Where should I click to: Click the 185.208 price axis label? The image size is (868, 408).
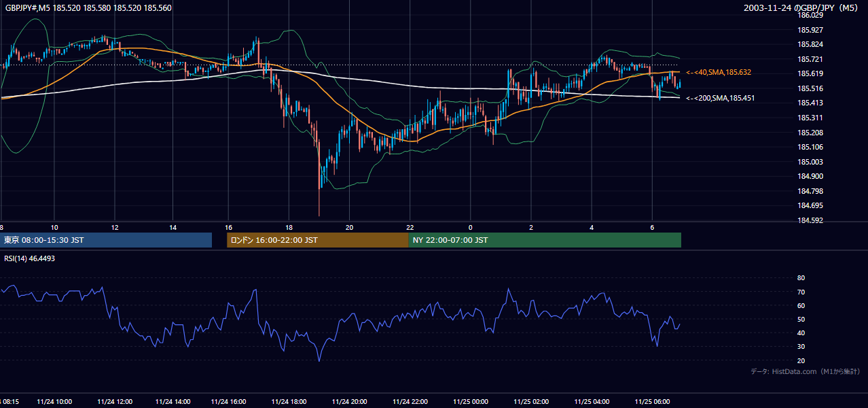click(x=810, y=133)
